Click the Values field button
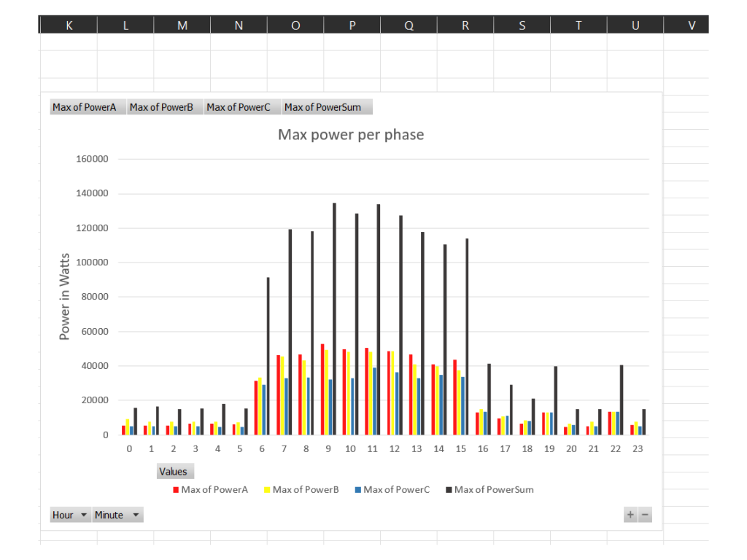 175,472
